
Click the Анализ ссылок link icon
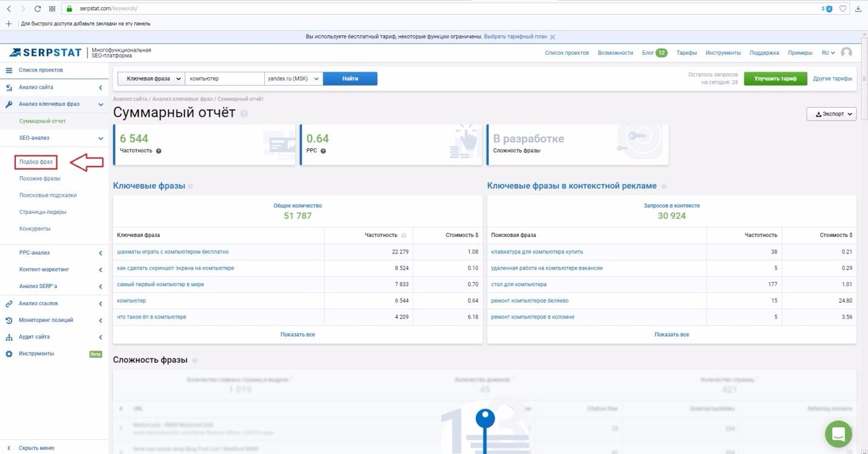pyautogui.click(x=9, y=303)
